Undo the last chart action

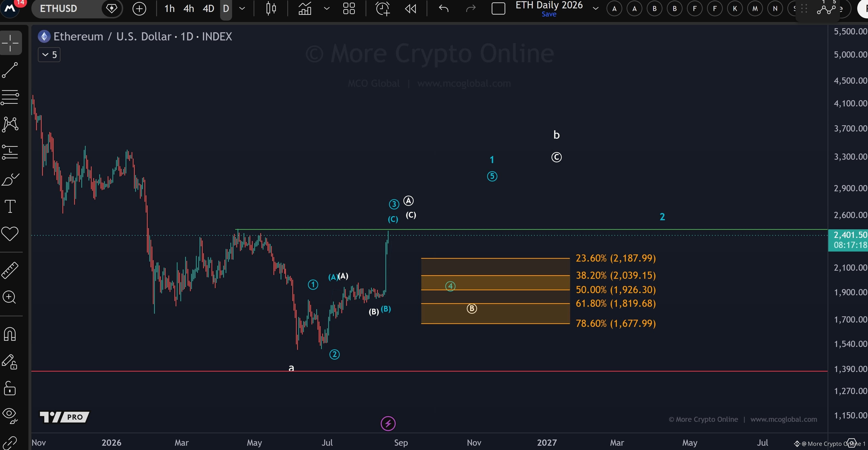tap(443, 8)
